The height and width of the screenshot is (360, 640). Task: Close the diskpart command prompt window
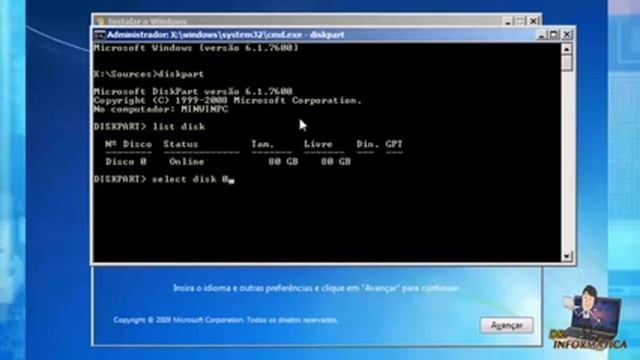567,35
